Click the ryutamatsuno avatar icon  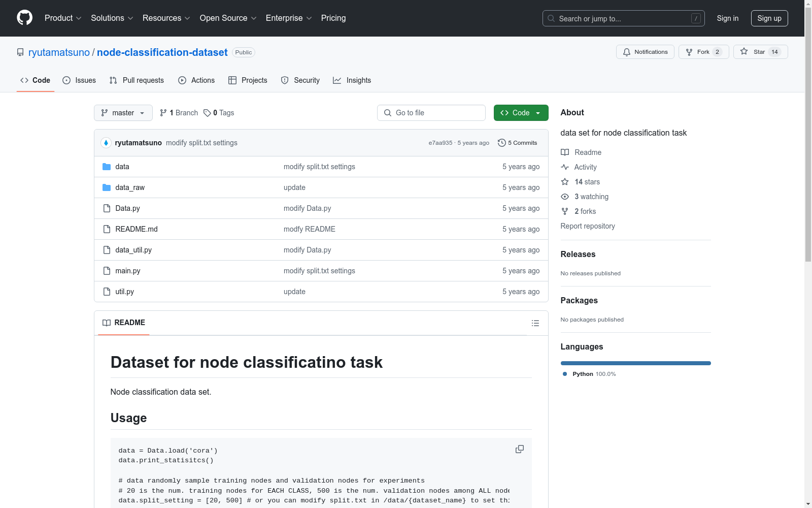click(106, 143)
